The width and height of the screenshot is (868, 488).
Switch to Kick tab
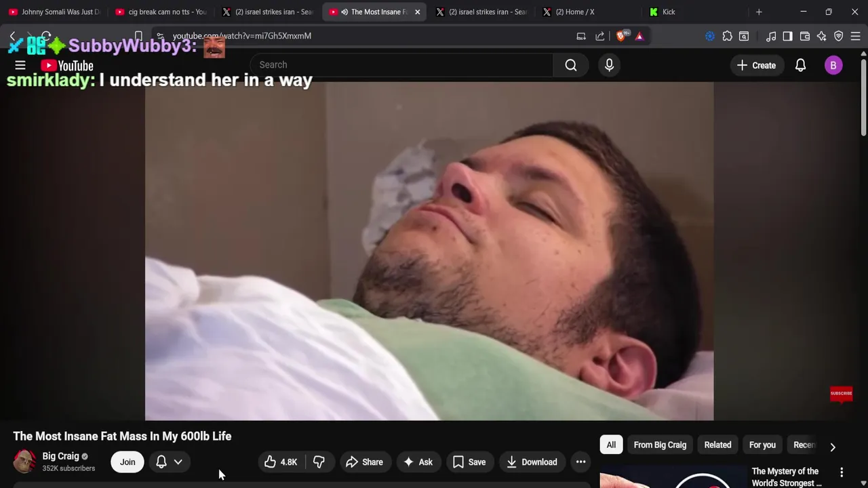tap(695, 12)
